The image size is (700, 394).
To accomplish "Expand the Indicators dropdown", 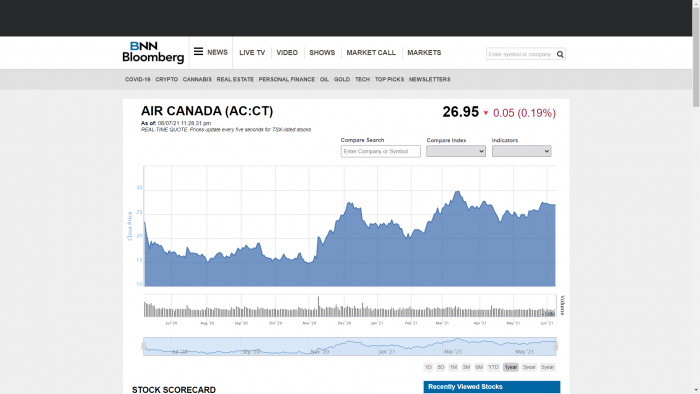I will coord(521,151).
